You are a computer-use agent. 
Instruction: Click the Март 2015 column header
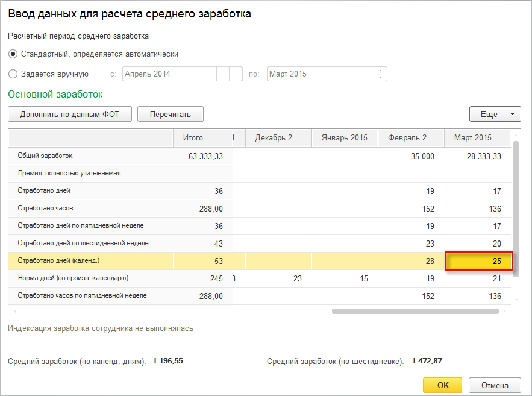[473, 138]
